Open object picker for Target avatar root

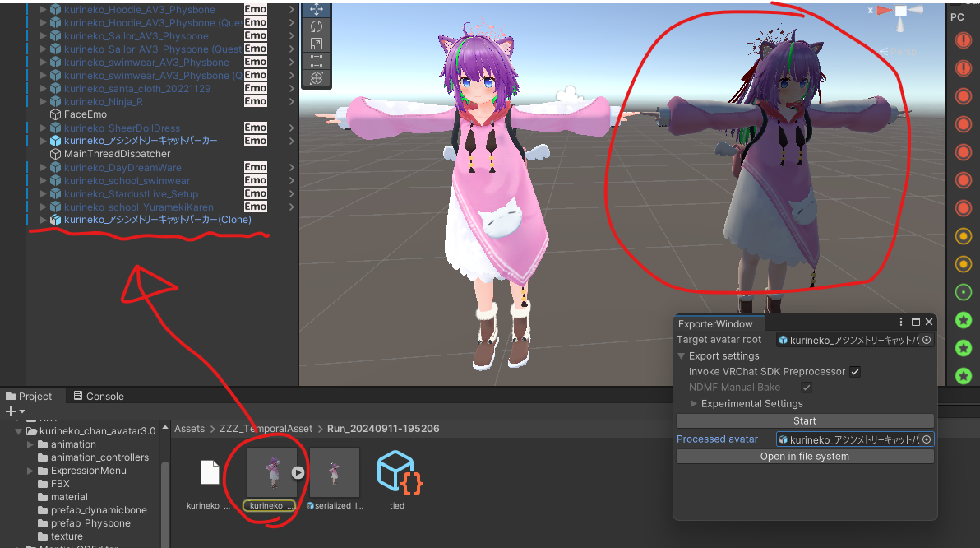[927, 340]
